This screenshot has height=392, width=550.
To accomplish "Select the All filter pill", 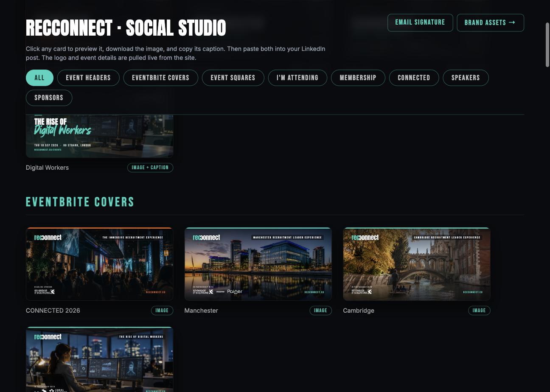I will pyautogui.click(x=39, y=78).
